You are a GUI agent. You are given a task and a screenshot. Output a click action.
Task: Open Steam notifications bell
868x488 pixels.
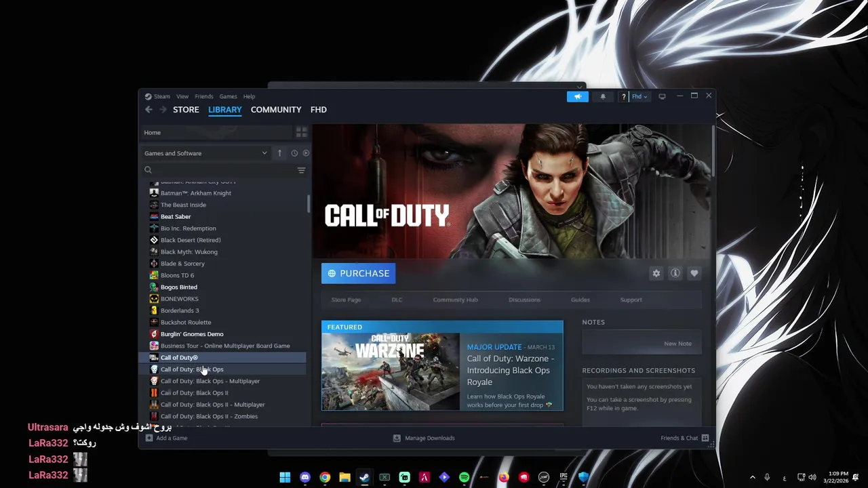(603, 96)
